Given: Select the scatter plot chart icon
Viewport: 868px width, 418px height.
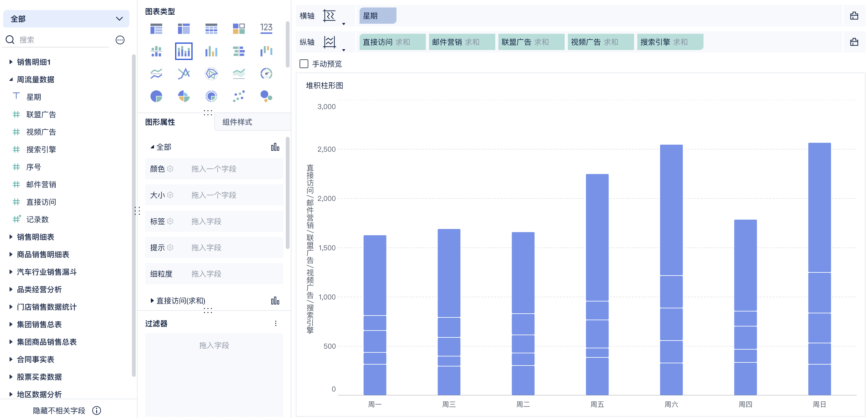Looking at the screenshot, I should 239,96.
